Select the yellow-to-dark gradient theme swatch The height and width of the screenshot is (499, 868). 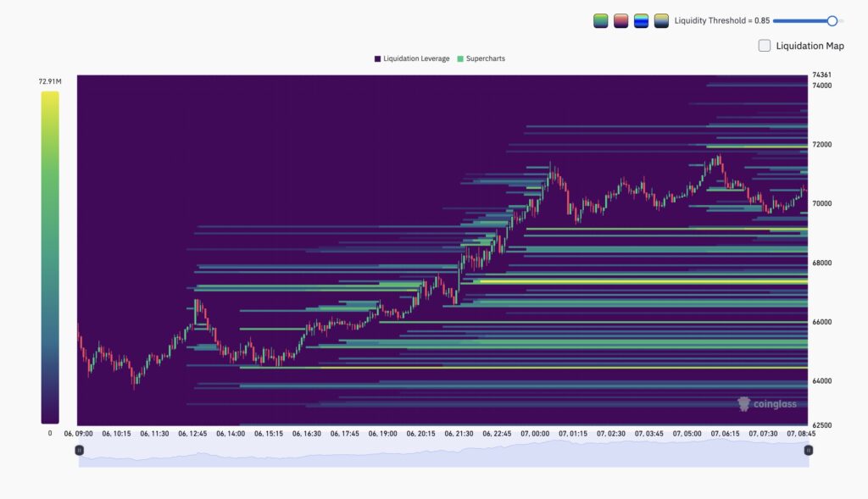coord(662,21)
